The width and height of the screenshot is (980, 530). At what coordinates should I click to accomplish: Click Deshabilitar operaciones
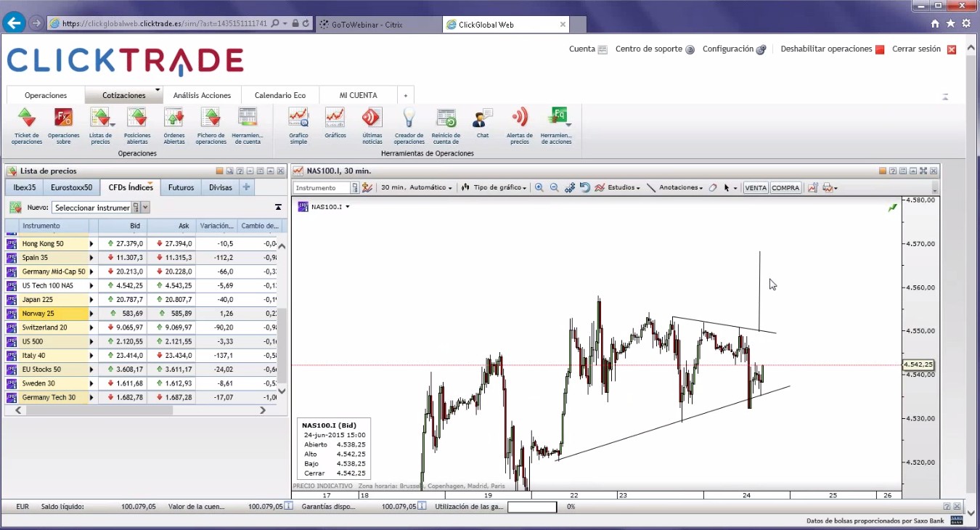pyautogui.click(x=832, y=49)
